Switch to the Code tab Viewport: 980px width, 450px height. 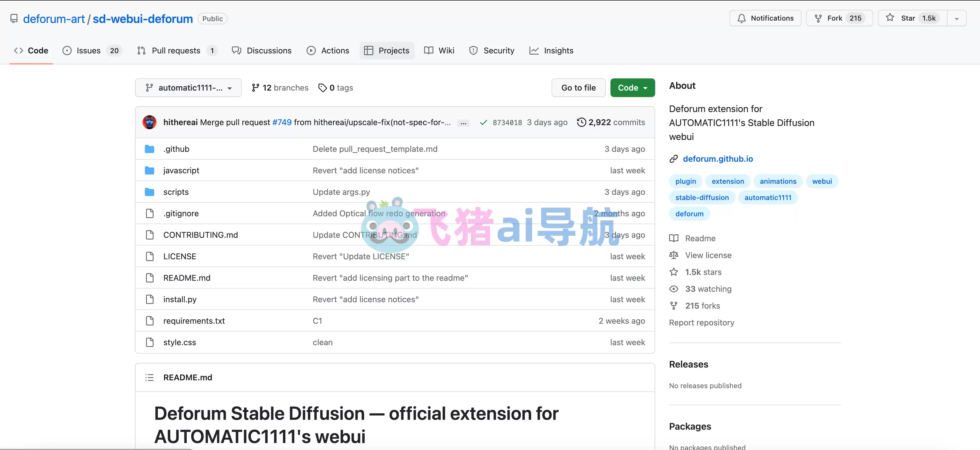point(31,51)
